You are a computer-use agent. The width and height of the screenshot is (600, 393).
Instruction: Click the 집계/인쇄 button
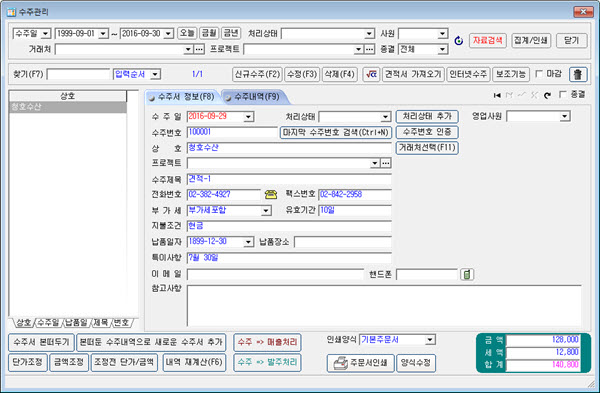point(531,41)
